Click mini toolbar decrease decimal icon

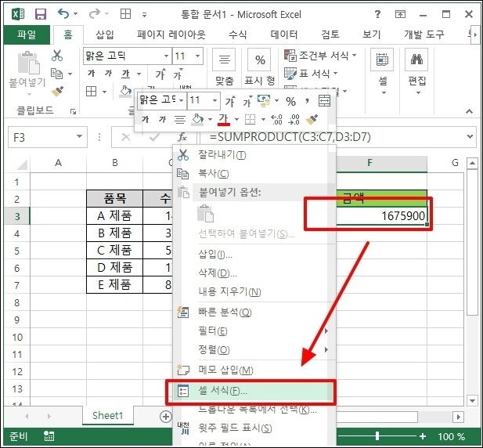coord(294,119)
